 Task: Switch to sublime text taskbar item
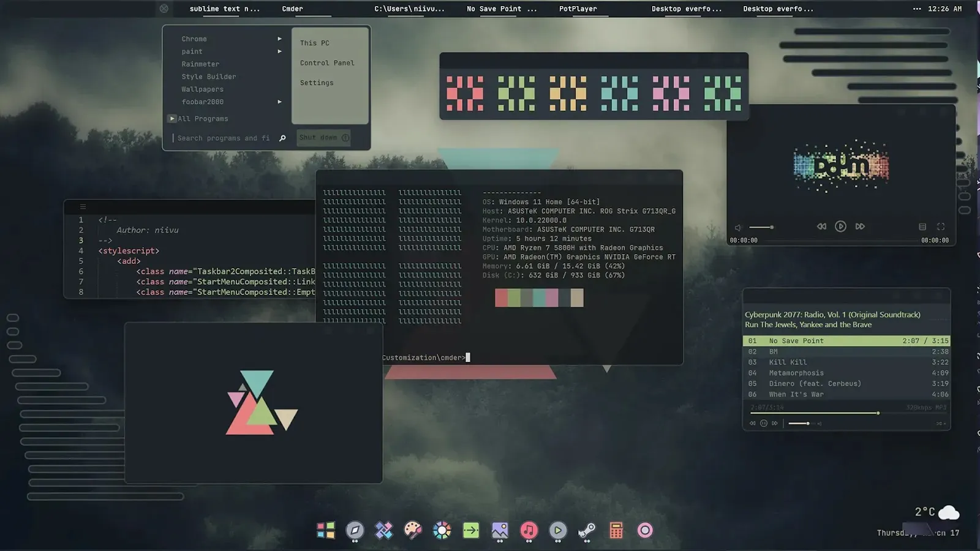coord(224,9)
